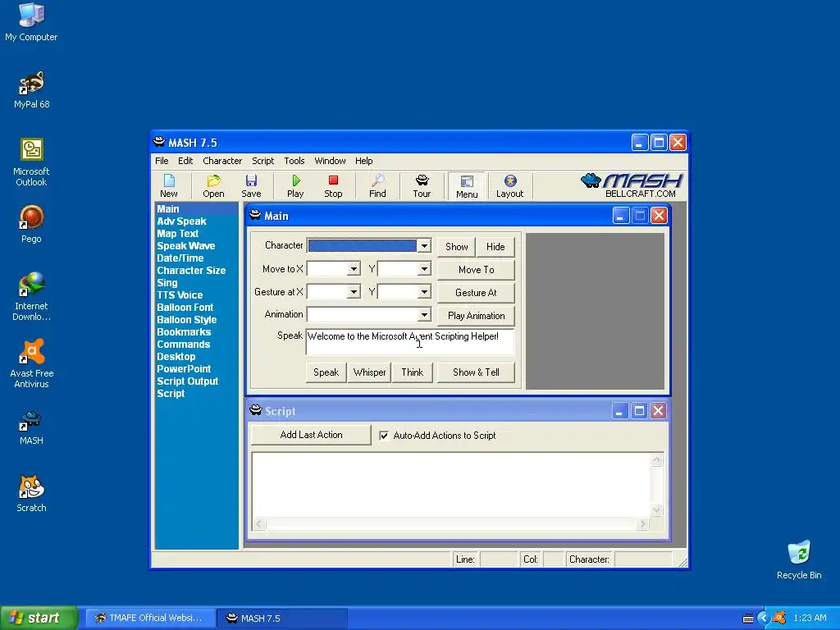This screenshot has height=630, width=840.
Task: Expand hidden tray icons arrow
Action: [x=764, y=618]
